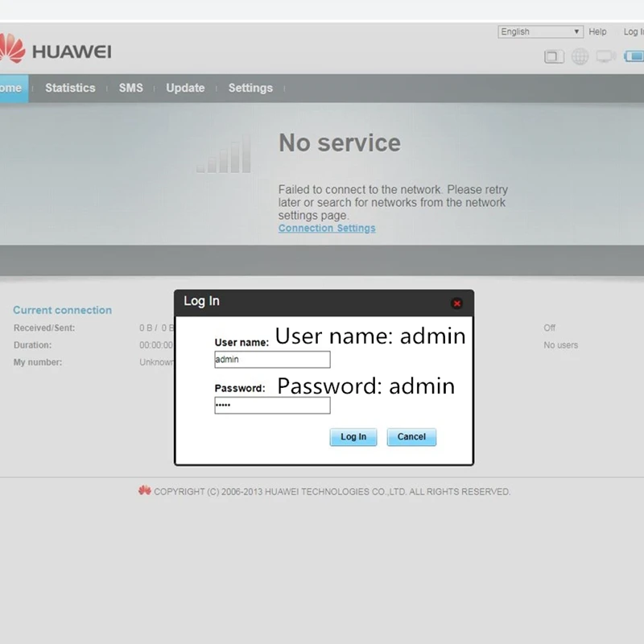Click the No users status text
The width and height of the screenshot is (644, 644).
click(x=560, y=345)
